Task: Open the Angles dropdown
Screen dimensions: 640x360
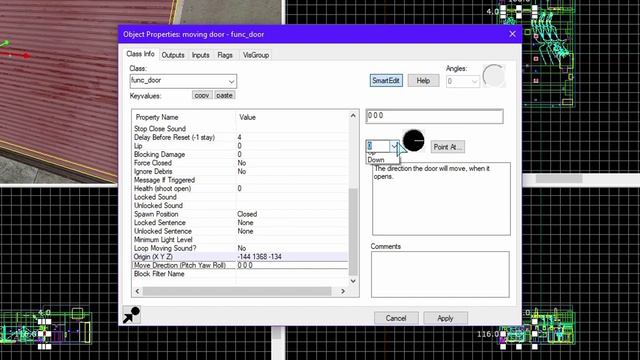Action: click(474, 82)
